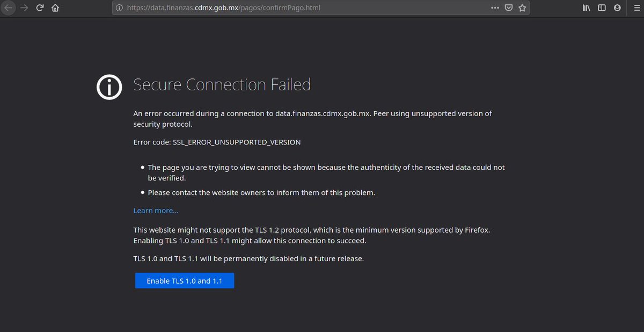Click the SSL_ERROR_UNSUPPORTED_VERSION error code text
Image resolution: width=644 pixels, height=332 pixels.
237,142
